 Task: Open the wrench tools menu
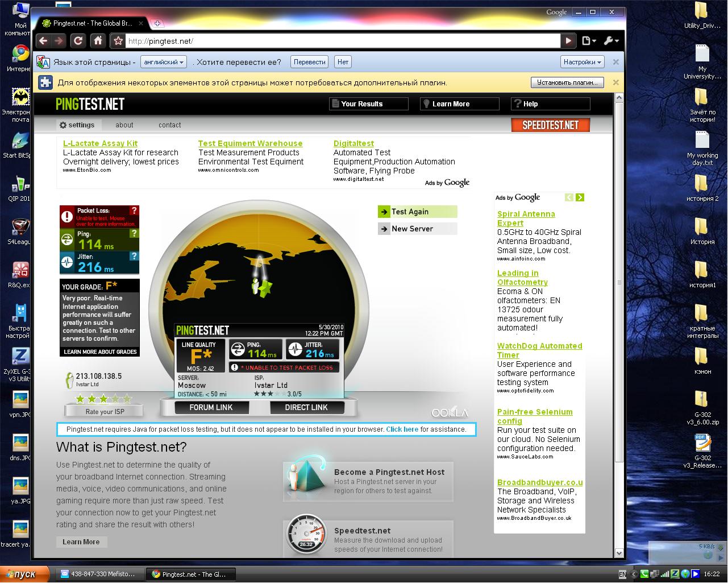(x=611, y=41)
